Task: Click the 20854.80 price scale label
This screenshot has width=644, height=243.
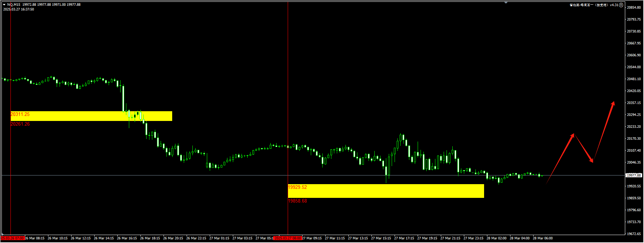Action: (634, 8)
